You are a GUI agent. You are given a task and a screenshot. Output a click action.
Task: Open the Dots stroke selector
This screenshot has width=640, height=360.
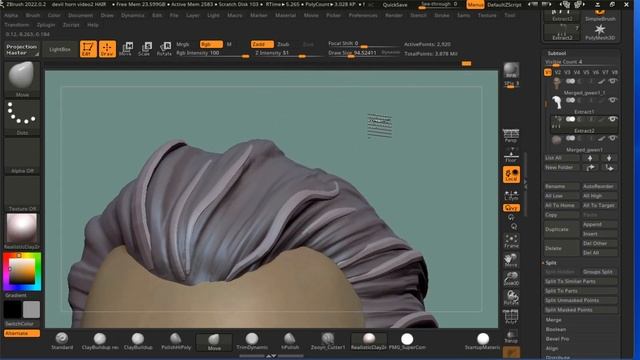(x=22, y=118)
